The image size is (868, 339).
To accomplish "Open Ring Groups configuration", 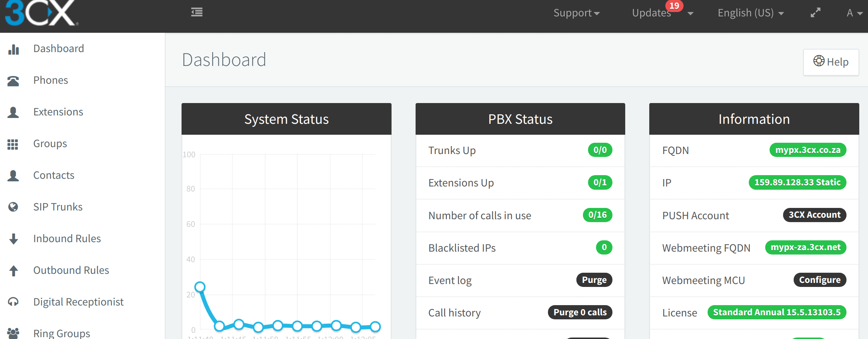I will coord(61,332).
